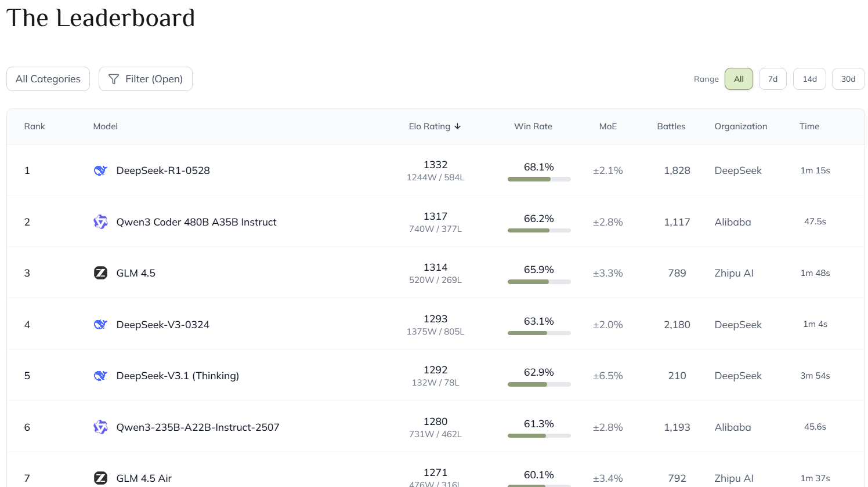Screen dimensions: 868x487
Task: Click the Elo rating value 1314
Action: coord(436,267)
